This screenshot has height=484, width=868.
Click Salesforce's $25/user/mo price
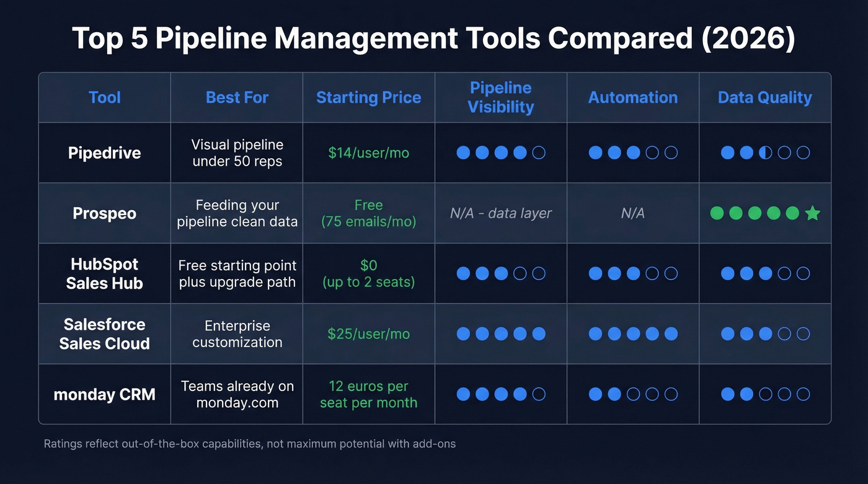(368, 333)
